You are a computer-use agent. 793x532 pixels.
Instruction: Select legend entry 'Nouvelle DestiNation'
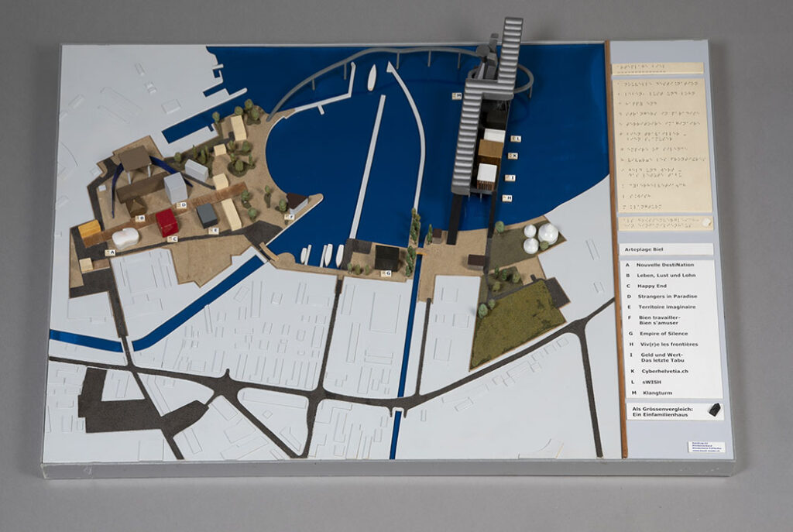click(660, 265)
